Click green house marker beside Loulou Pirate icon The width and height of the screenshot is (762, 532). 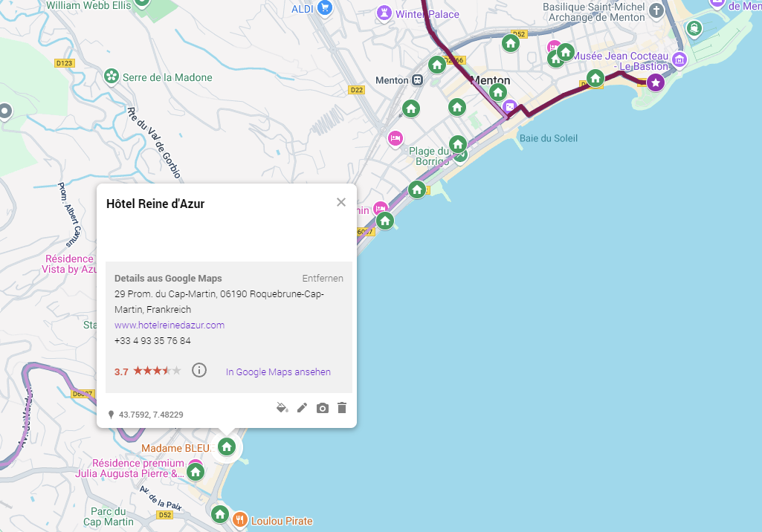point(219,514)
